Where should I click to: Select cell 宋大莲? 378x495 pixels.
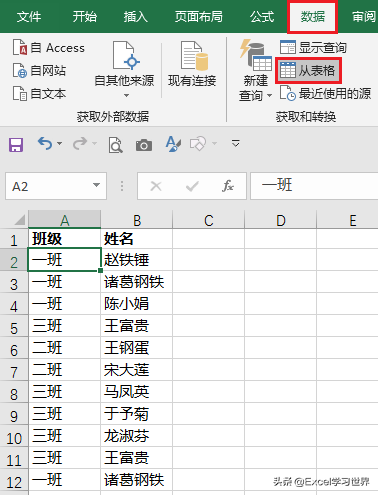[137, 370]
